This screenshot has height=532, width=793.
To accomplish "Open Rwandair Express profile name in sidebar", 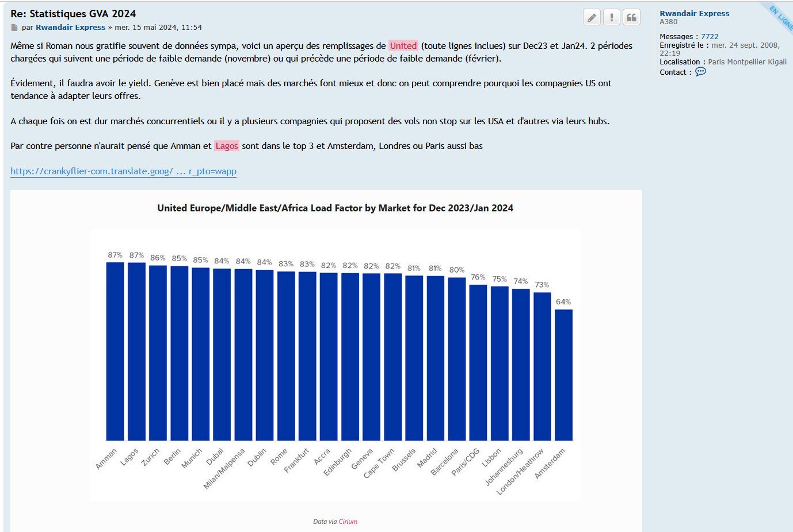I will click(694, 13).
